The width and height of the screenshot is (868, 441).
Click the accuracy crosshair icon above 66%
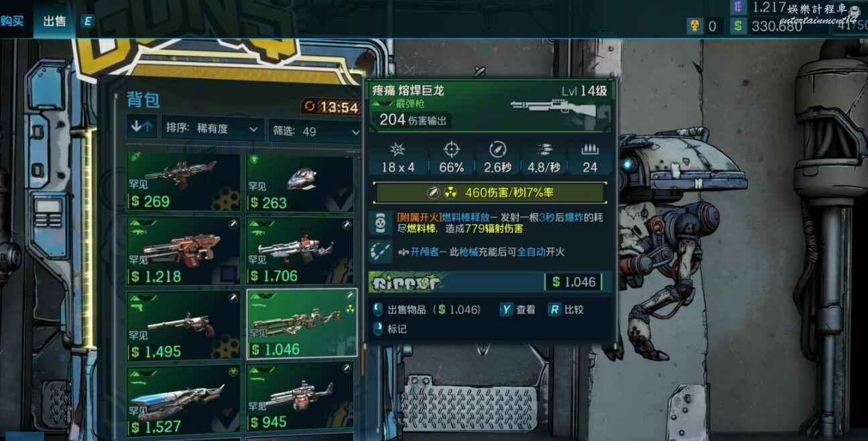[x=452, y=149]
